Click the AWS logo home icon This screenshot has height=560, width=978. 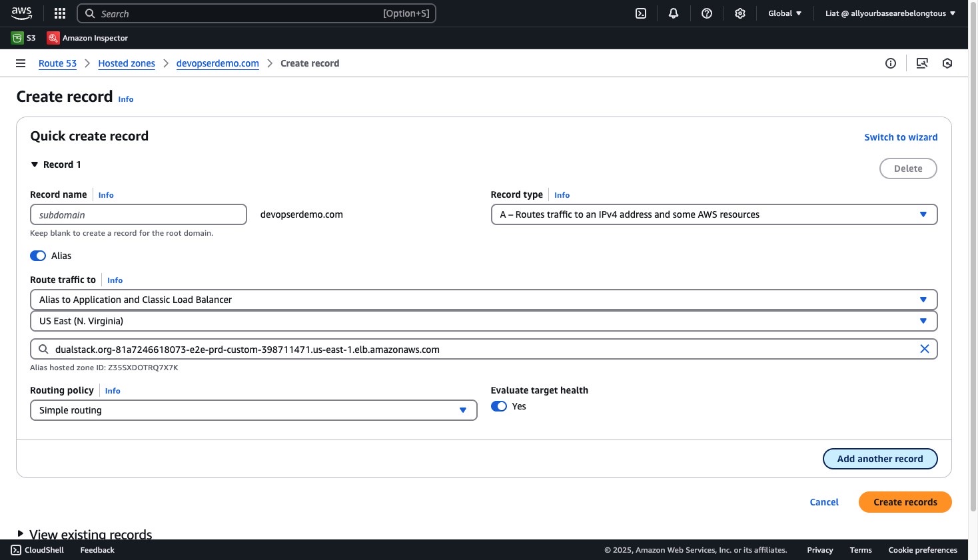[21, 13]
